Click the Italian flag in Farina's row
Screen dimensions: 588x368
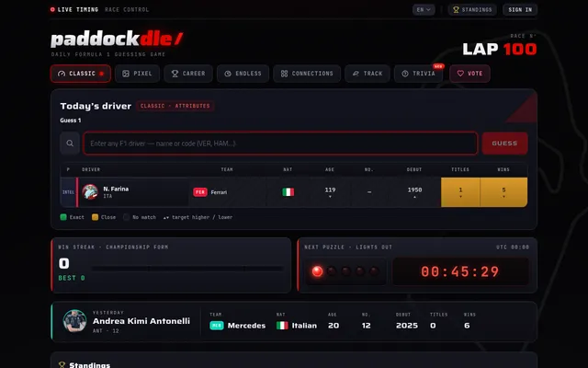click(288, 192)
